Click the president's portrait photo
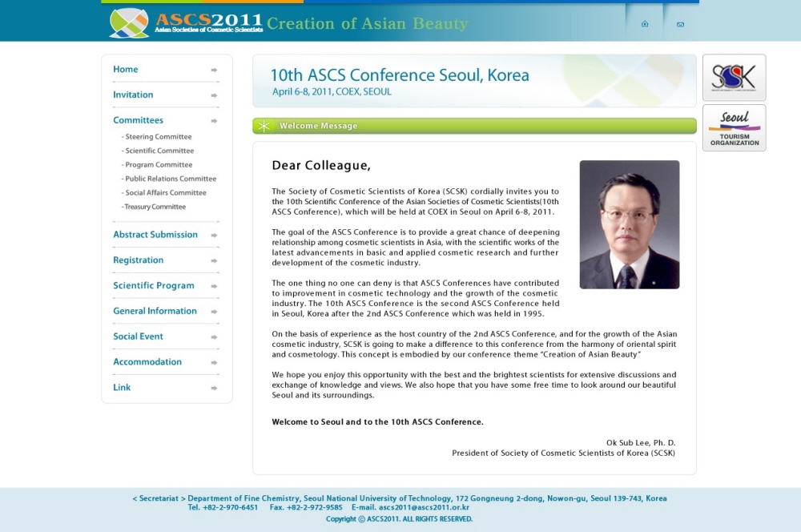801x532 pixels. [629, 224]
